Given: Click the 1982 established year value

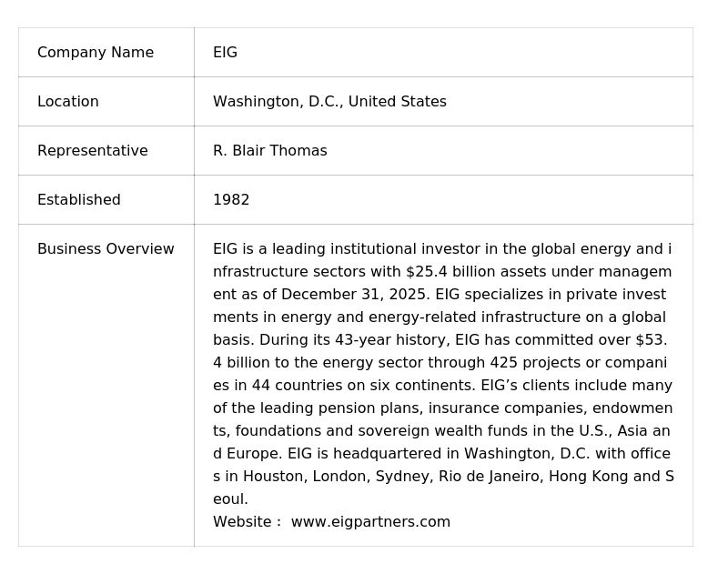Looking at the screenshot, I should click(231, 200).
